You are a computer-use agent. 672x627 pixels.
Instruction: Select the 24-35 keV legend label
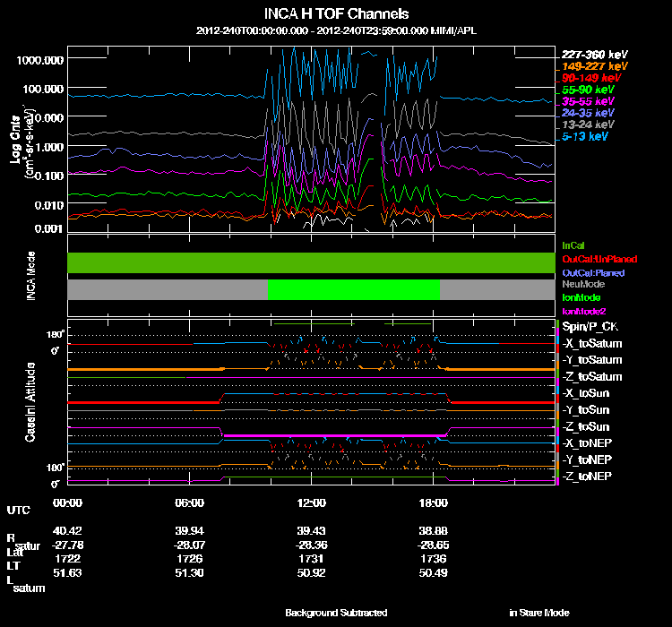(588, 113)
